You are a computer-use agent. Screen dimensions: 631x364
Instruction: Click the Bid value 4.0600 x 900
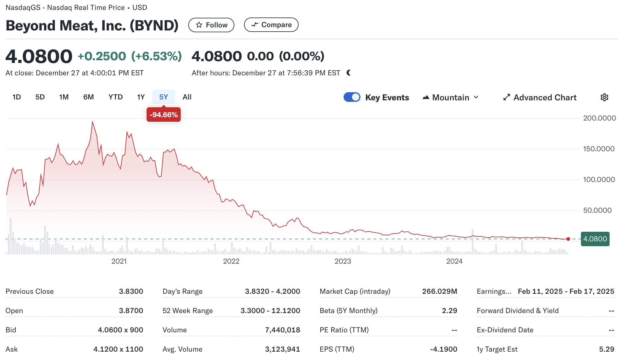click(x=120, y=330)
